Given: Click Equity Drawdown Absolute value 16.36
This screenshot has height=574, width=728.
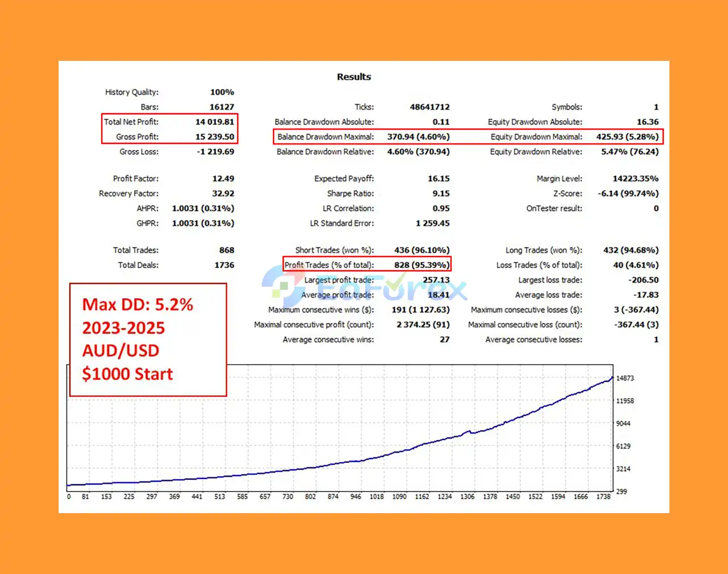Looking at the screenshot, I should coord(648,122).
